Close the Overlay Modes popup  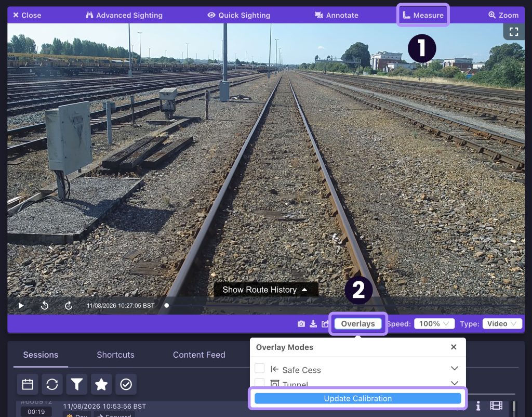454,347
